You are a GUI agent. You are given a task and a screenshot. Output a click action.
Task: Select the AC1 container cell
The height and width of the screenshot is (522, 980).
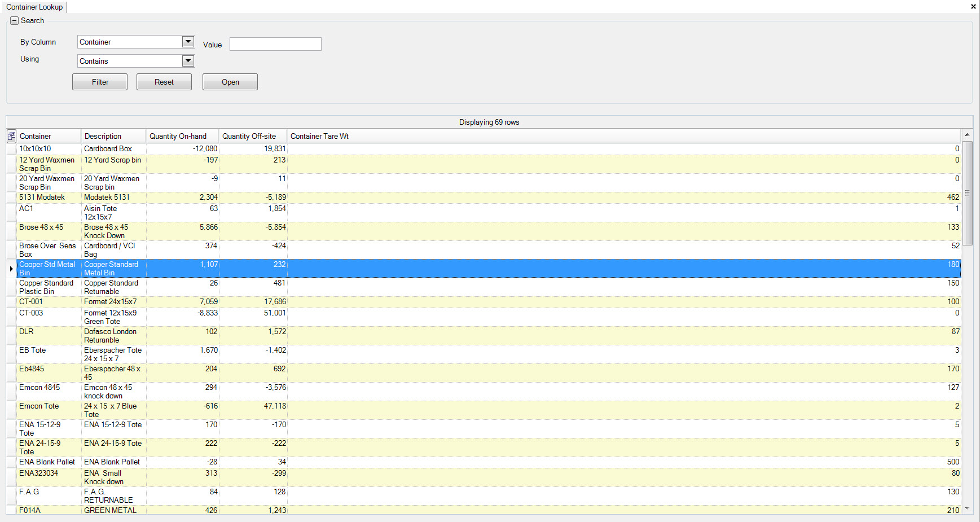point(49,213)
